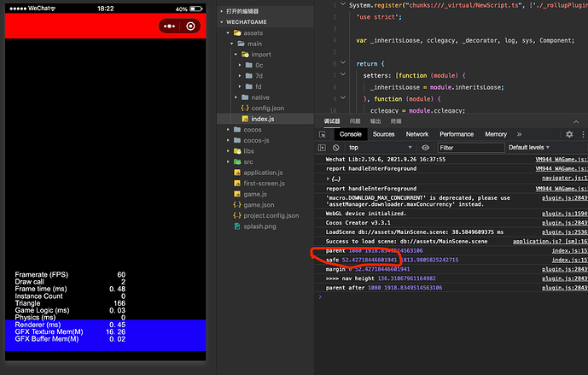
Task: Fold the return block at line 6
Action: pyautogui.click(x=343, y=62)
